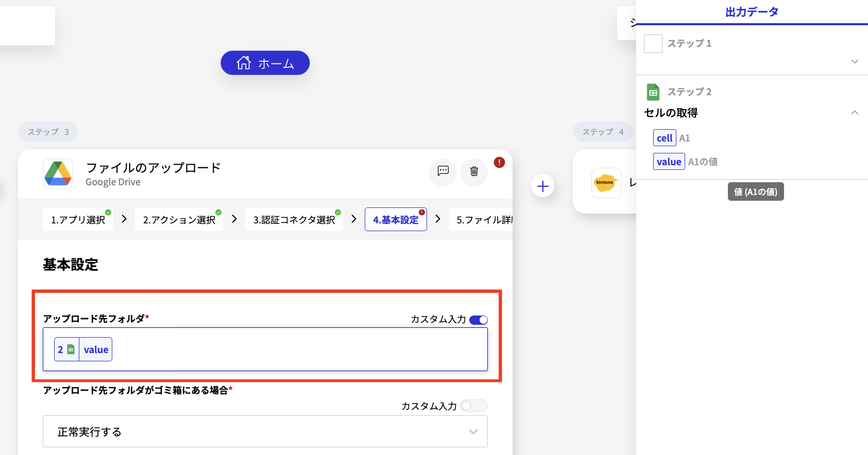This screenshot has height=455, width=868.
Task: Click the Home button with house icon
Action: tap(265, 63)
